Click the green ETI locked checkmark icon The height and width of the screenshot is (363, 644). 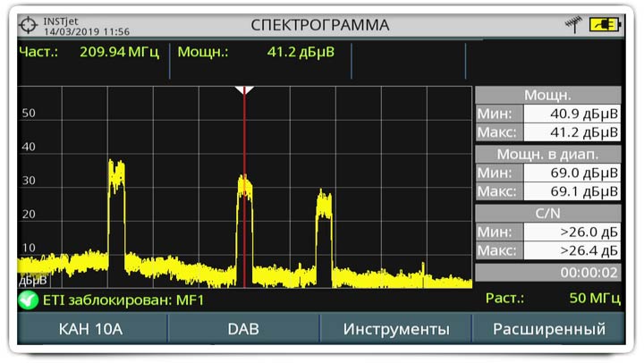click(28, 300)
